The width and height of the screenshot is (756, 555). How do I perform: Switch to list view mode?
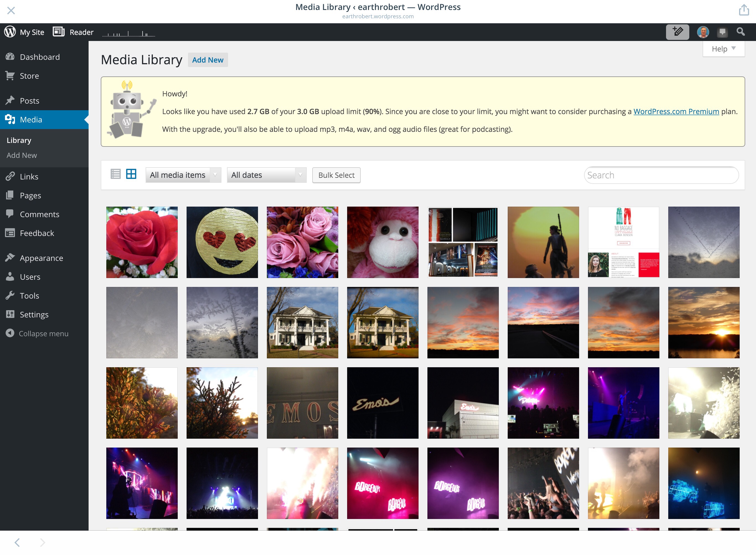(x=115, y=174)
